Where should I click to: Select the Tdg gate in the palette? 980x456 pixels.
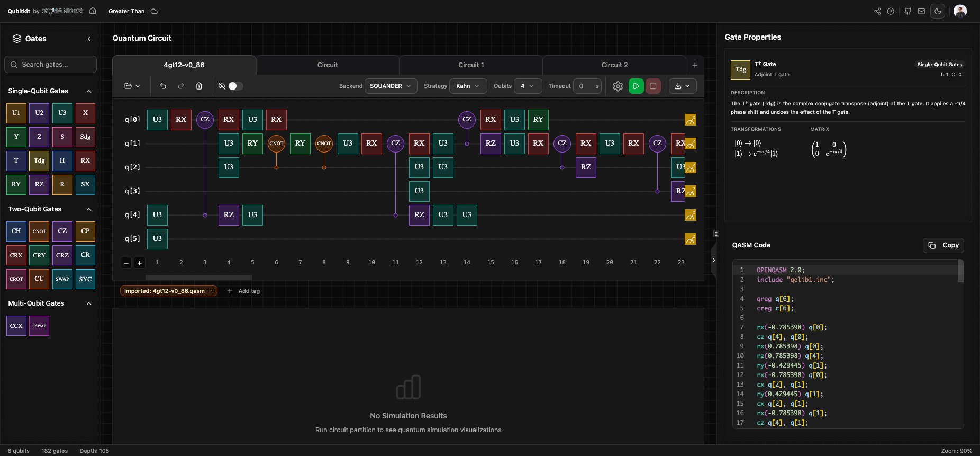[x=39, y=160]
